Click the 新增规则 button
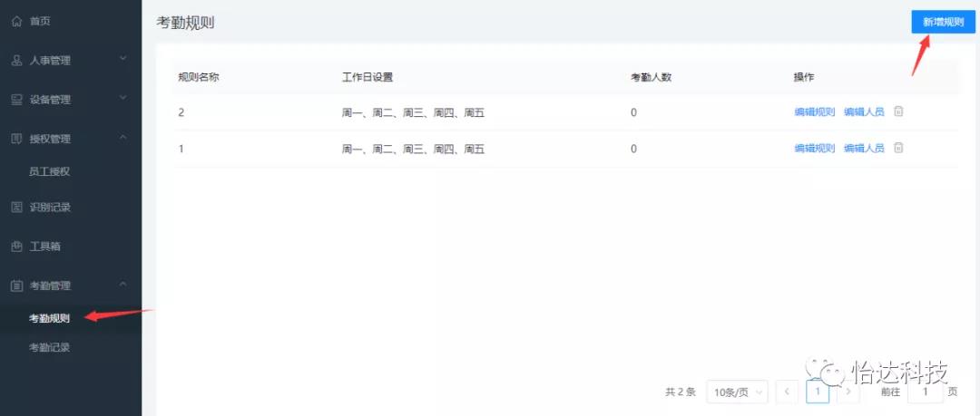The image size is (980, 416). pos(943,22)
